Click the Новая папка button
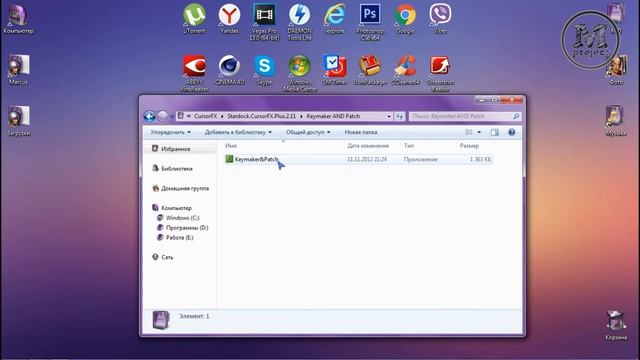The width and height of the screenshot is (640, 360). pyautogui.click(x=361, y=132)
